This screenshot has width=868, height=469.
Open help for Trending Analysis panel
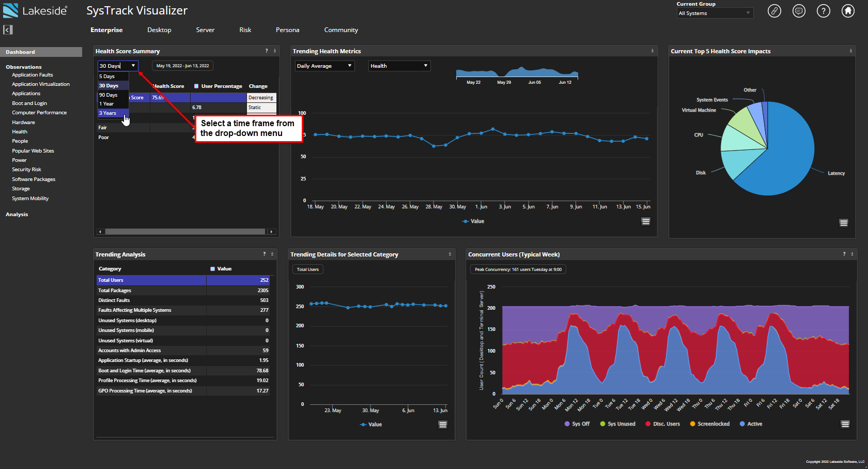tap(265, 254)
